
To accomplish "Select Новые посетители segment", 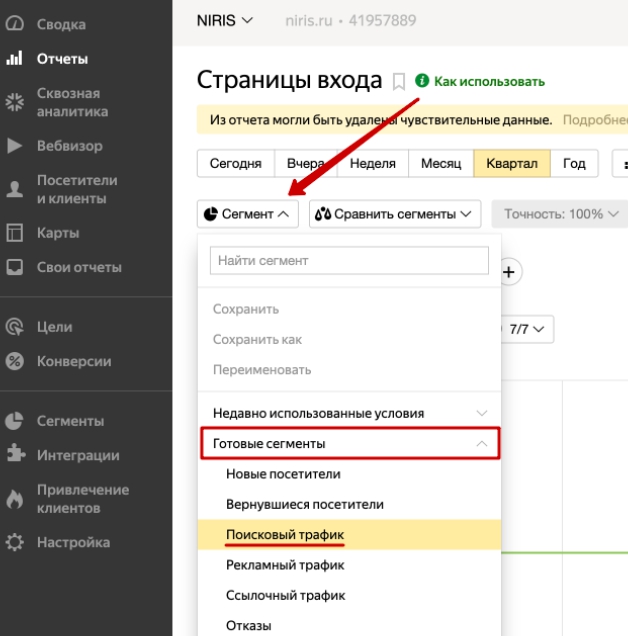I will pyautogui.click(x=283, y=474).
